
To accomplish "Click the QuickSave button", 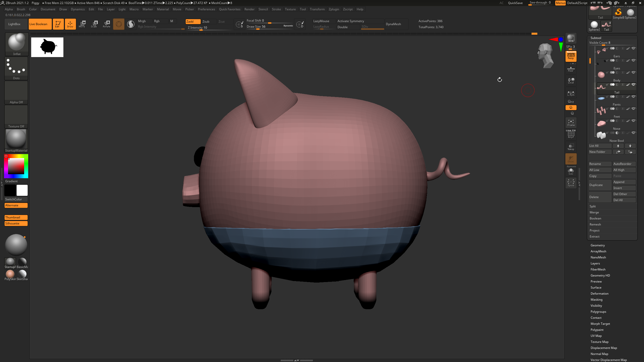I will pyautogui.click(x=515, y=3).
